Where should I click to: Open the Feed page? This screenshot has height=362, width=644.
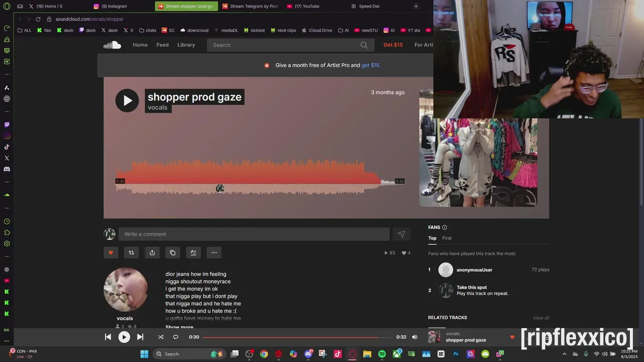[x=163, y=45]
